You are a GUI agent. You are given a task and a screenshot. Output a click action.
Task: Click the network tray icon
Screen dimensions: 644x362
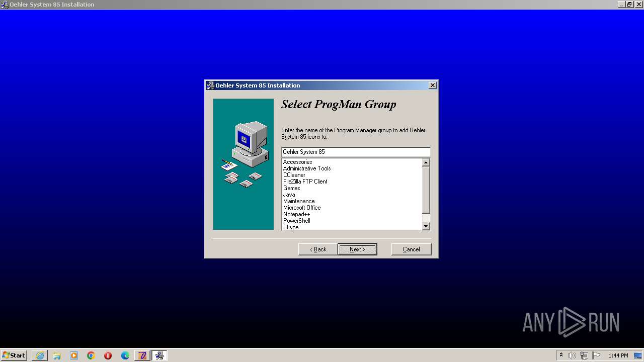click(584, 355)
